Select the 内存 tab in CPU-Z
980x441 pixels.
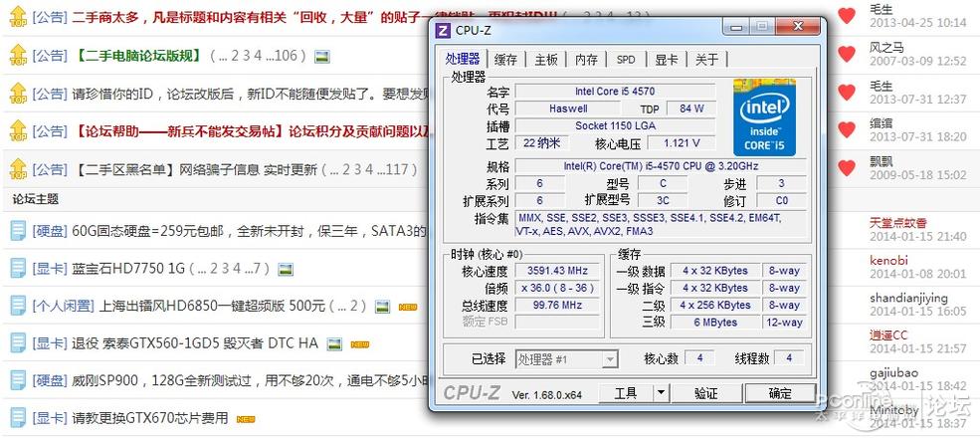coord(586,60)
